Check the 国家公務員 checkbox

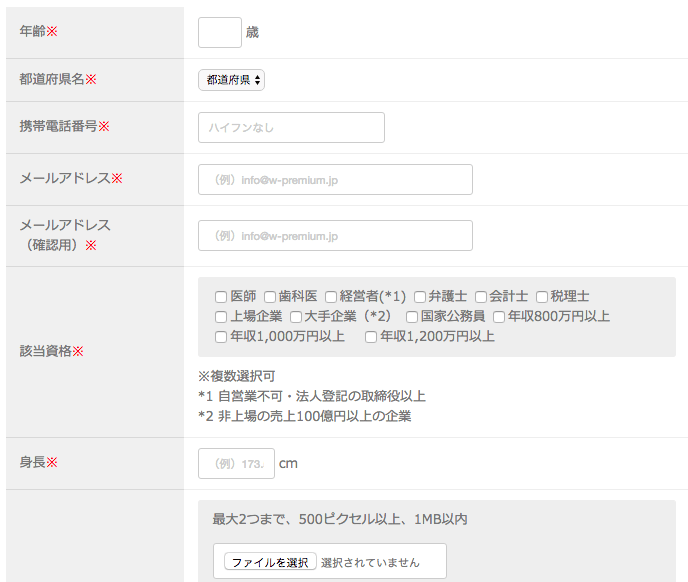pyautogui.click(x=412, y=317)
